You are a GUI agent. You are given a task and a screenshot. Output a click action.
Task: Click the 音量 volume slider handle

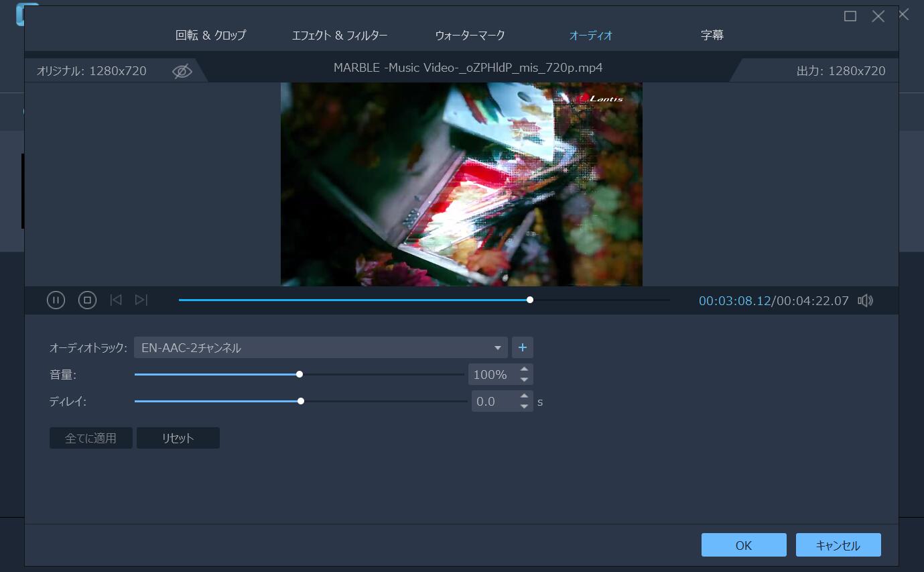coord(300,374)
